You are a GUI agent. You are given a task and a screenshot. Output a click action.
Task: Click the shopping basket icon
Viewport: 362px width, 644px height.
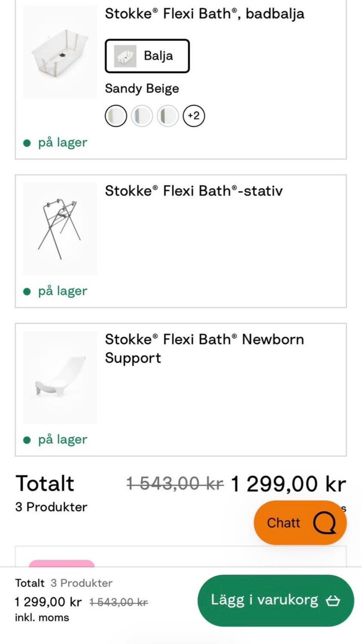[x=333, y=600]
